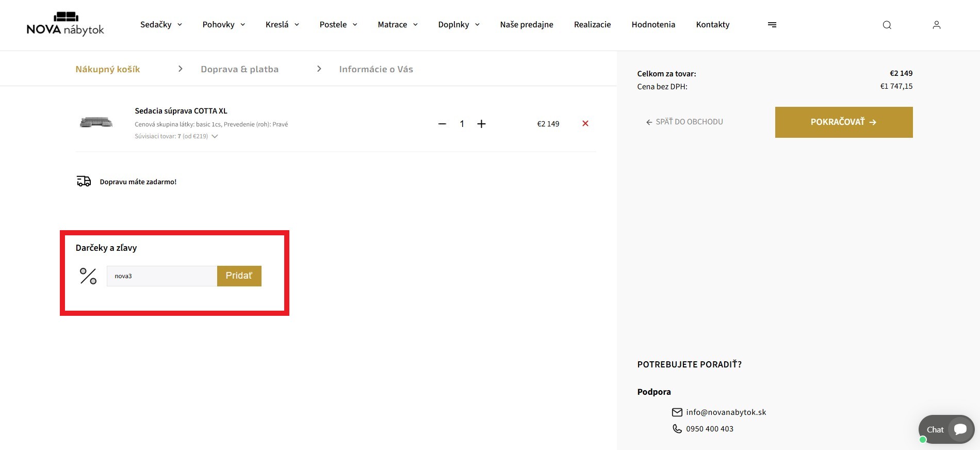Screen dimensions: 980x450
Task: Expand the Matrace menu
Action: tap(398, 25)
